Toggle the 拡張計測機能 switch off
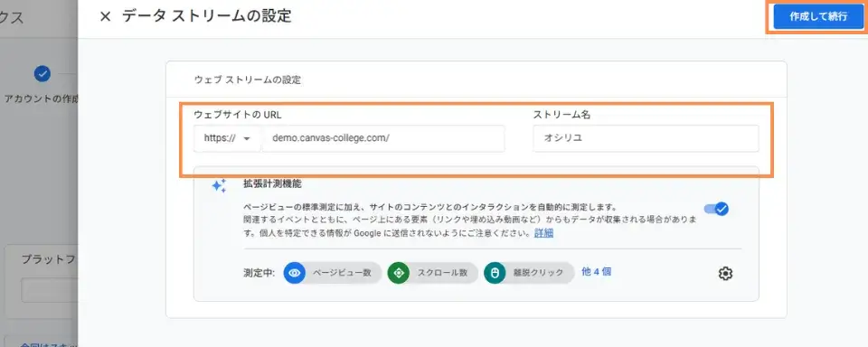This screenshot has height=347, width=868. coord(716,209)
